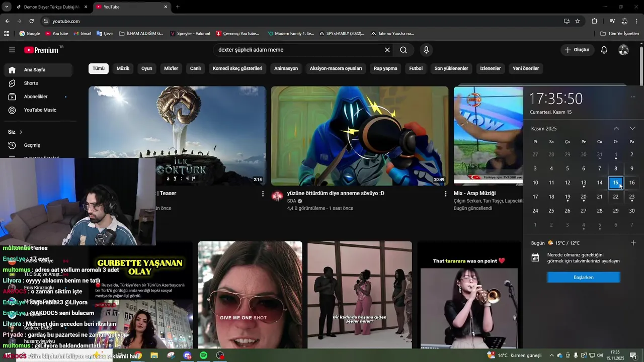Click the Başlarken button in calendar panel
Screen dimensions: 644x362
click(584, 277)
